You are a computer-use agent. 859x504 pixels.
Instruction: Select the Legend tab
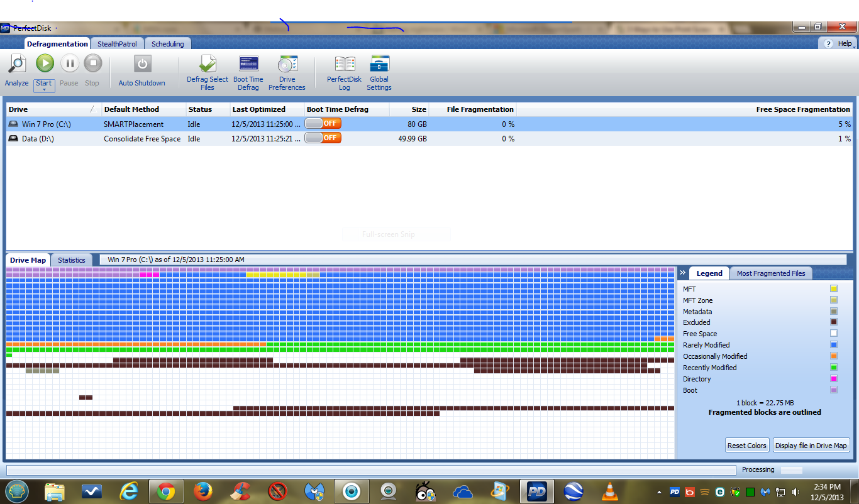(709, 273)
